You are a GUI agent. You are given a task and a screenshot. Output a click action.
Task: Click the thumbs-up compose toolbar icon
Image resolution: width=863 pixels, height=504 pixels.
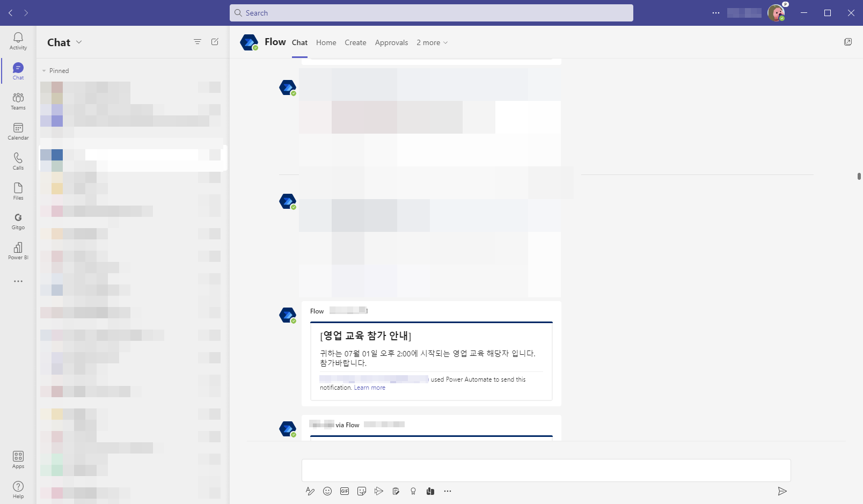pyautogui.click(x=430, y=491)
